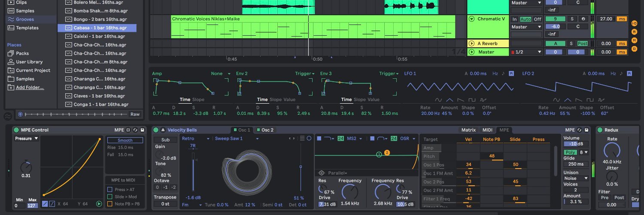
Task: Arm the Chromatic V track for recording
Action: pyautogui.click(x=583, y=19)
